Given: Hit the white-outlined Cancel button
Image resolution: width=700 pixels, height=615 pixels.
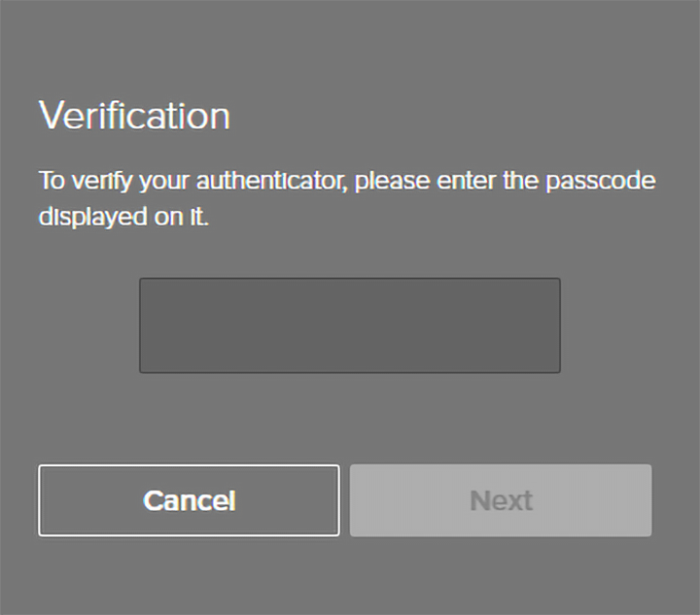Looking at the screenshot, I should (x=189, y=500).
